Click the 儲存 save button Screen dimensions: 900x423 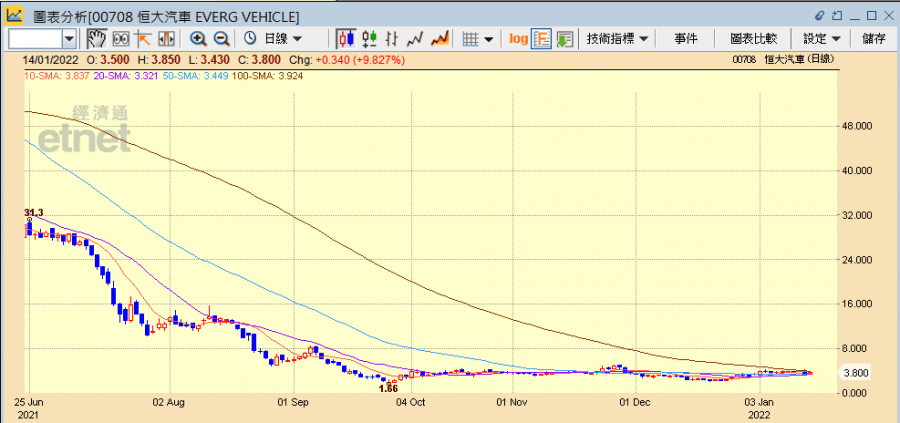coord(873,38)
